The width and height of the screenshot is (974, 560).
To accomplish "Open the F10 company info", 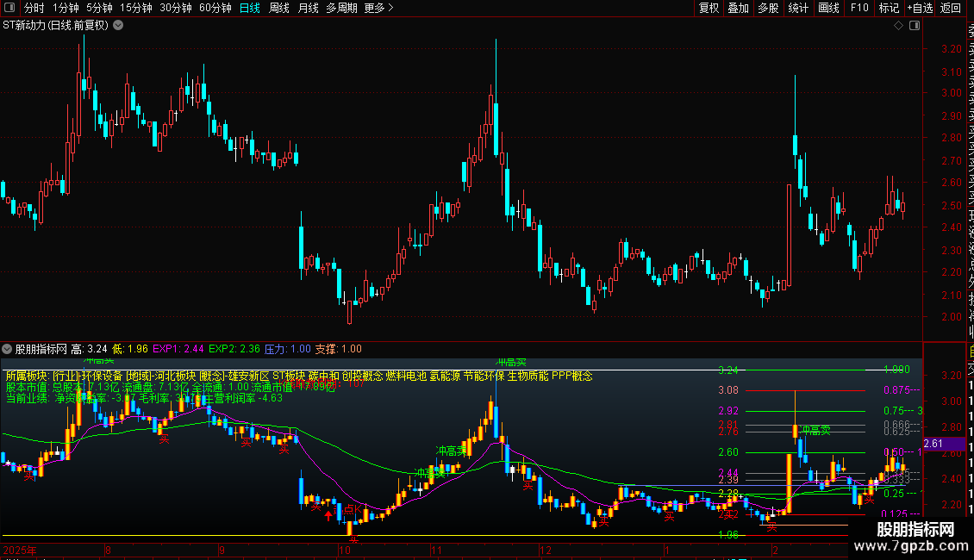I will coord(859,8).
